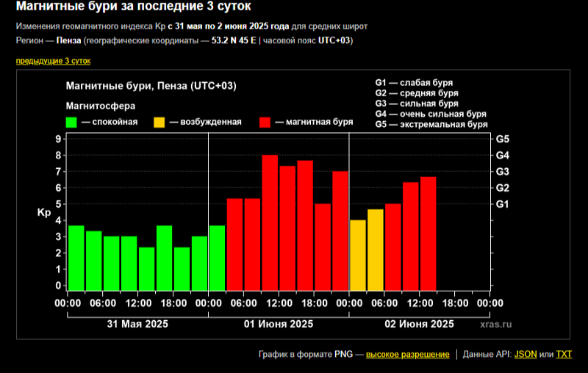Click the G5 storm level axis label
This screenshot has width=588, height=373.
coord(503,139)
